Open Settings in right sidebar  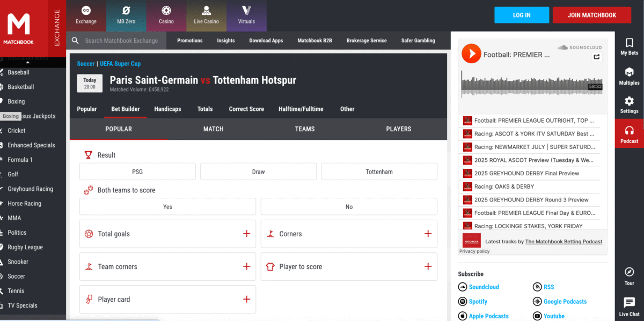pyautogui.click(x=630, y=104)
